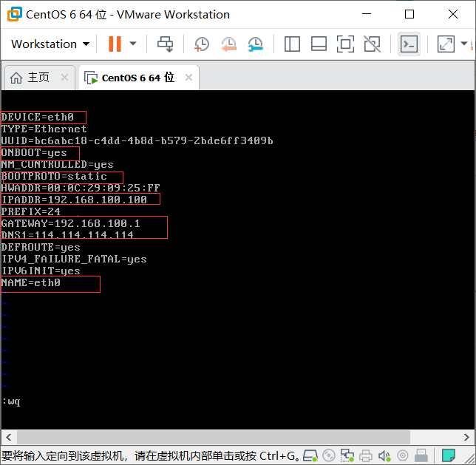This screenshot has height=465, width=476.
Task: Click the IPADDR=192.168.100.100 line
Action: pyautogui.click(x=74, y=200)
